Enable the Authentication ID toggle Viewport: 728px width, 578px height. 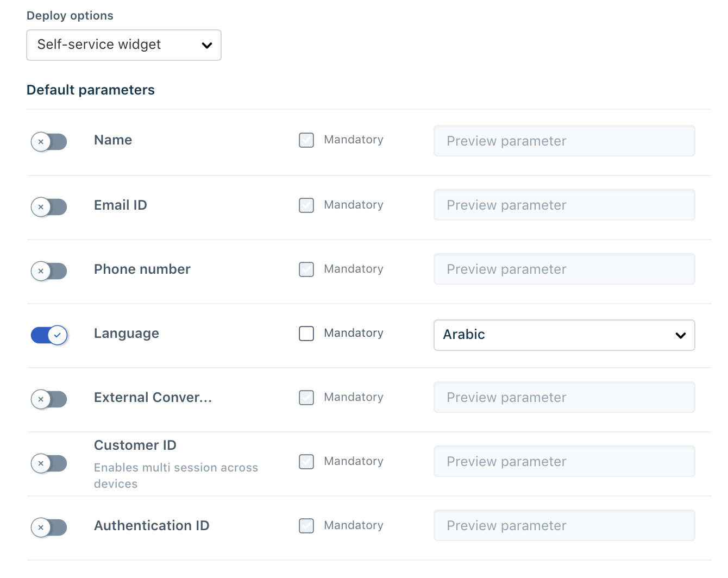pyautogui.click(x=49, y=527)
